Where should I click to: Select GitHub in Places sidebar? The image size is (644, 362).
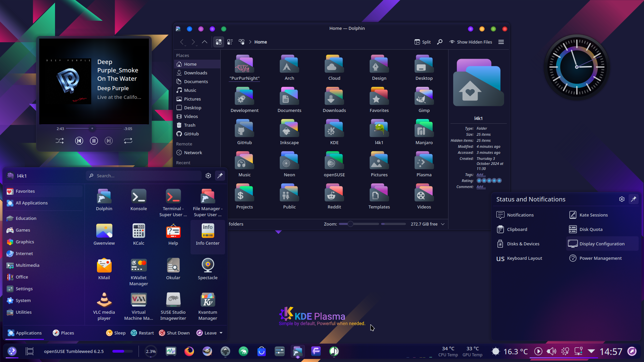[197, 134]
